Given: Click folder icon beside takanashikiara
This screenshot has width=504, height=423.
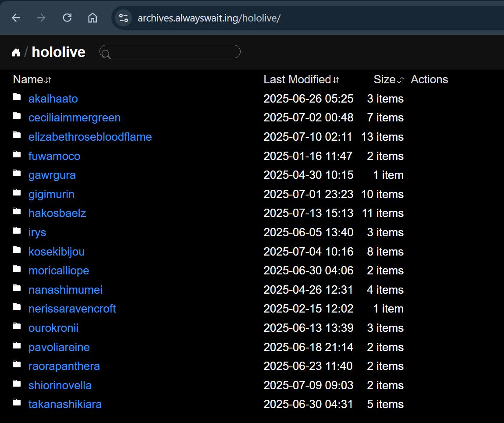Looking at the screenshot, I should coord(17,402).
